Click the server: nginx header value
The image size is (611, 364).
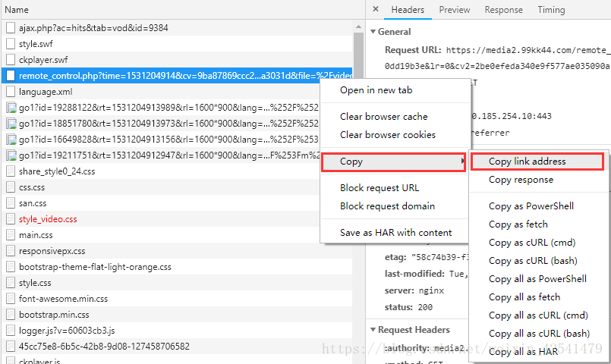tap(431, 290)
